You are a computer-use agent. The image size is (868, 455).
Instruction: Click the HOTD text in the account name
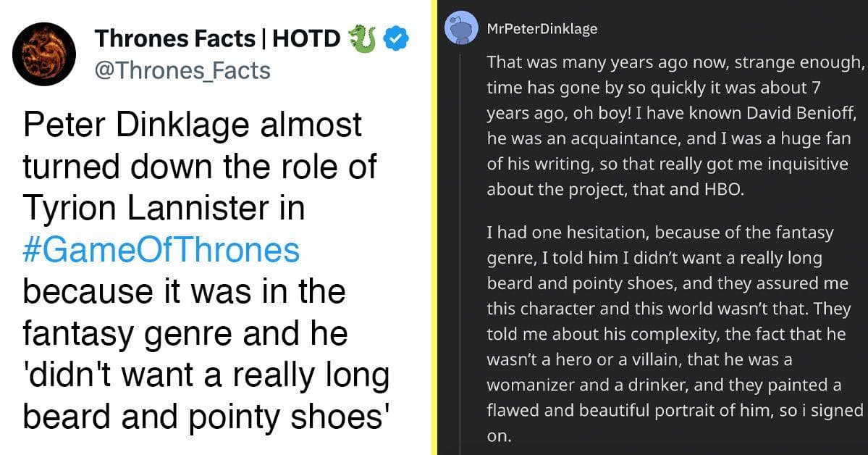(306, 39)
